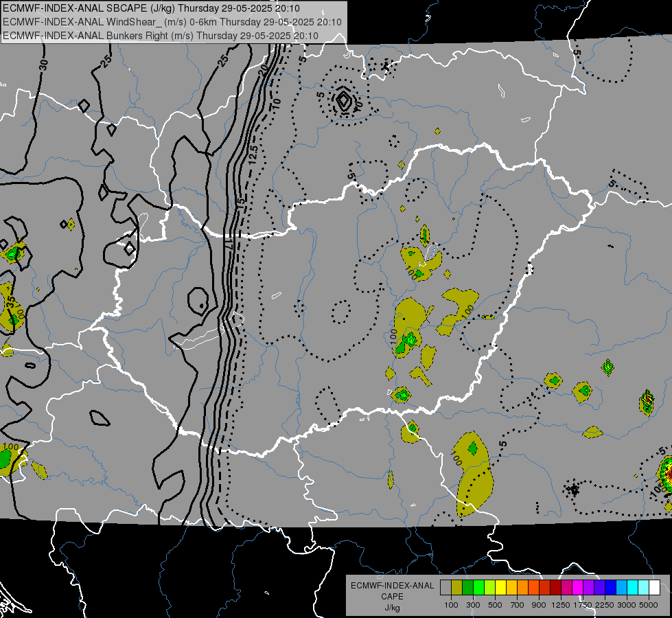Screen dimensions: 672x618
Task: Click the 35 contour label
Action: pyautogui.click(x=11, y=302)
